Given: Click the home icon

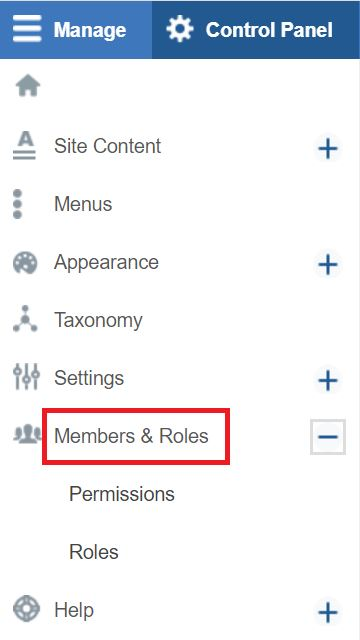Looking at the screenshot, I should click(x=28, y=87).
